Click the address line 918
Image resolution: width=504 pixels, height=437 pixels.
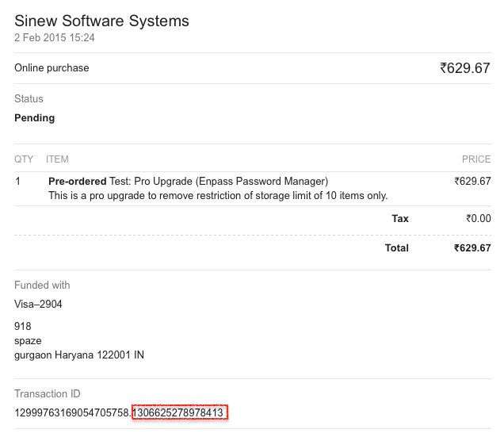coord(23,326)
